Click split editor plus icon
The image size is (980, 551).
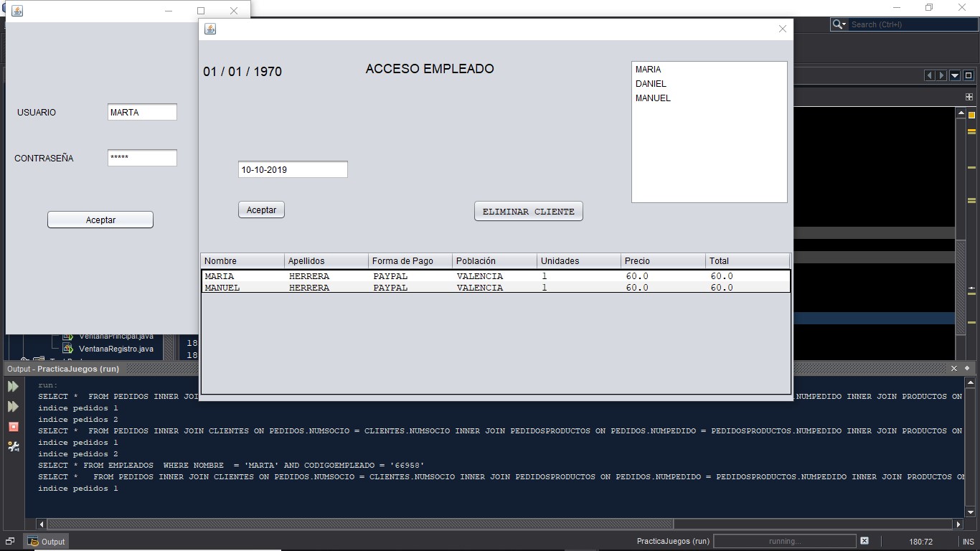coord(968,96)
